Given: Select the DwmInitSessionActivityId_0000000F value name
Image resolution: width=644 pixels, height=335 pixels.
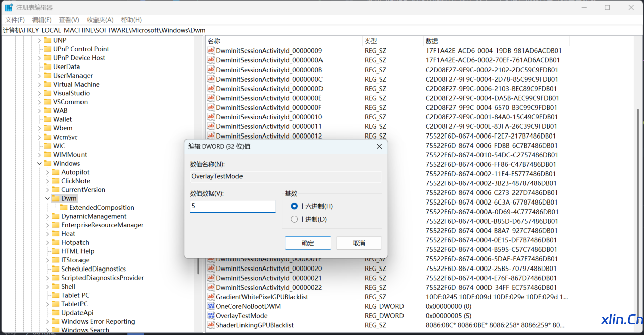Looking at the screenshot, I should click(x=269, y=107).
